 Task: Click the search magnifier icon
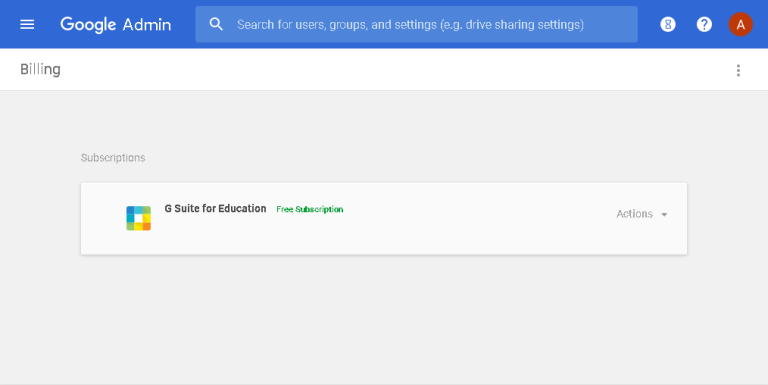216,24
